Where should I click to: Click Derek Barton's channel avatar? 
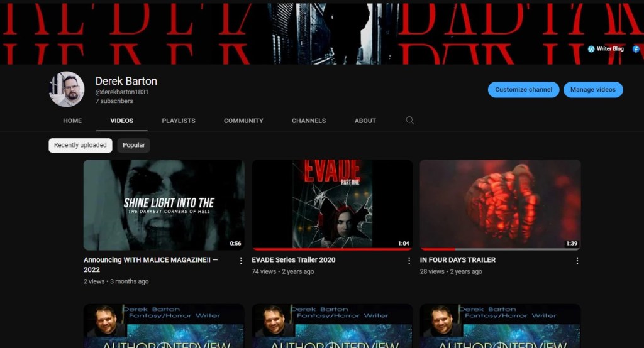click(x=67, y=89)
